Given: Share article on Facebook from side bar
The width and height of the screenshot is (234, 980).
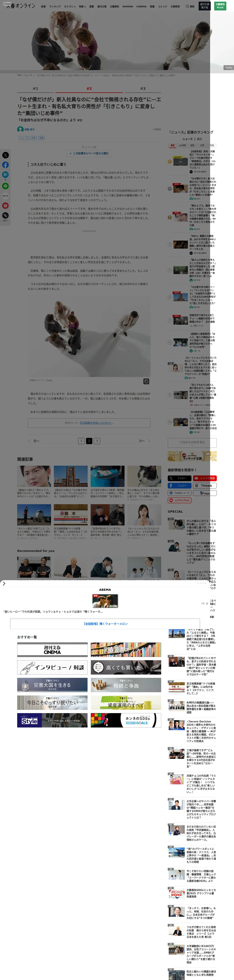Looking at the screenshot, I should tap(5, 165).
